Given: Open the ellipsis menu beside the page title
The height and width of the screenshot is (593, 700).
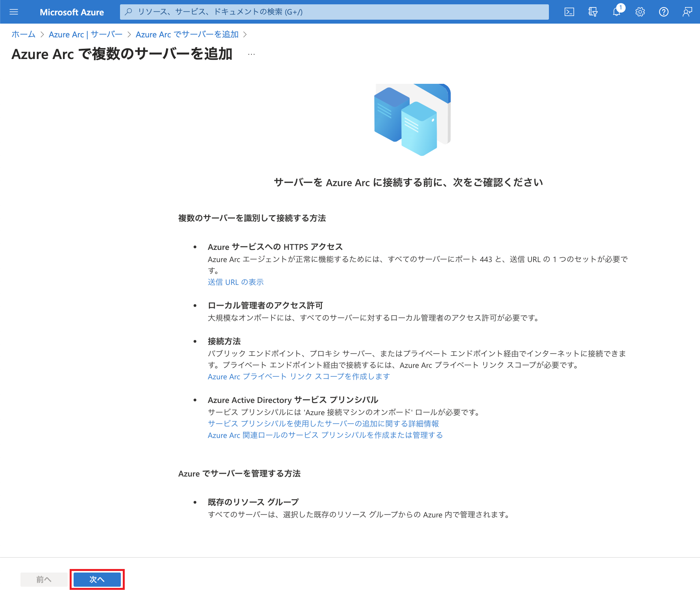Looking at the screenshot, I should (x=251, y=54).
